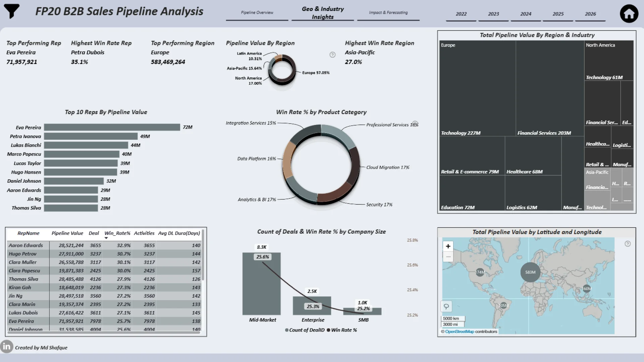644x362 pixels.
Task: Sort table by Pipeline Value header
Action: (x=67, y=233)
